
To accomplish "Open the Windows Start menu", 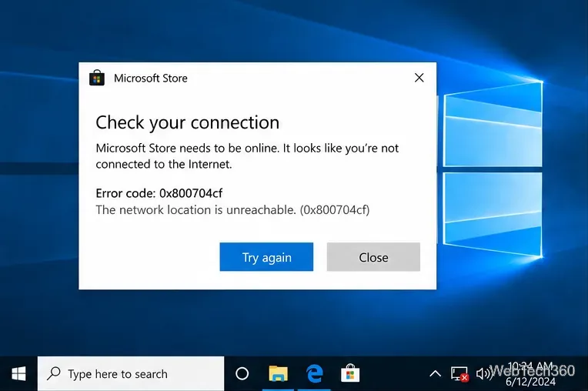I will tap(18, 374).
